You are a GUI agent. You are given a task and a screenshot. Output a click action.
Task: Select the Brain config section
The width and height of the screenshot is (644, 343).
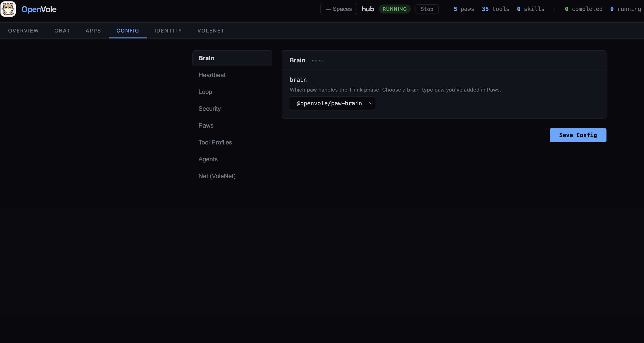pos(232,58)
